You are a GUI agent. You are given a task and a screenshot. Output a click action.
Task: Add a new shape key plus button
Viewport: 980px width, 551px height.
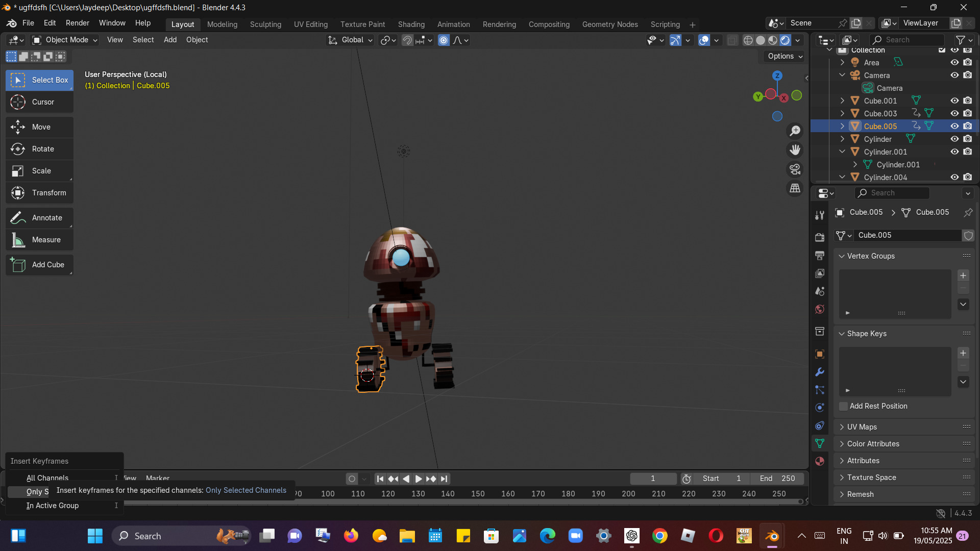pyautogui.click(x=963, y=353)
